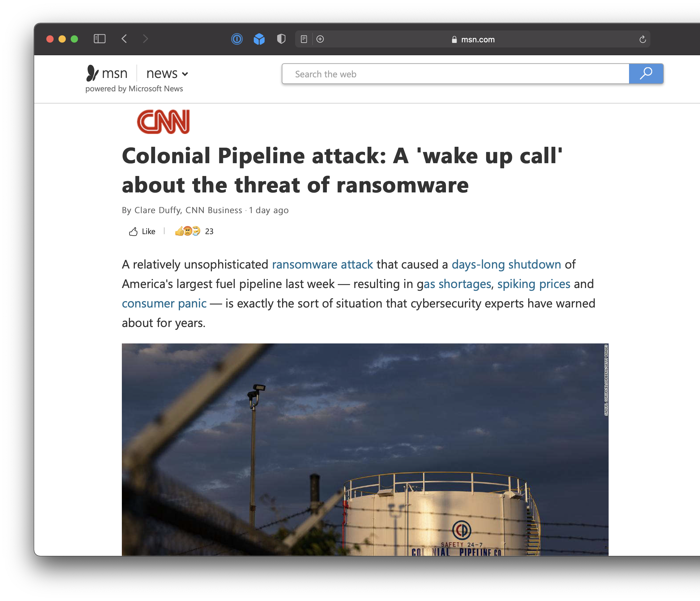Viewport: 700px width, 601px height.
Task: Click the CNN logo
Action: [163, 121]
